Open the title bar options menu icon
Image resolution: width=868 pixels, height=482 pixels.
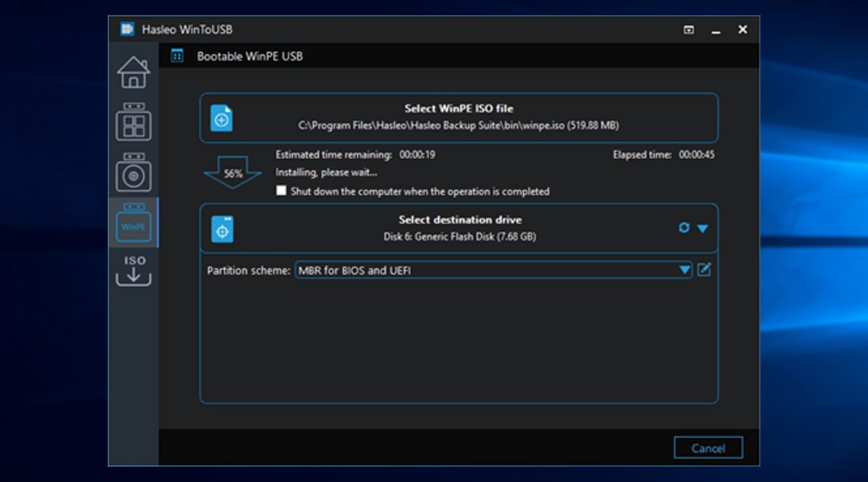689,30
